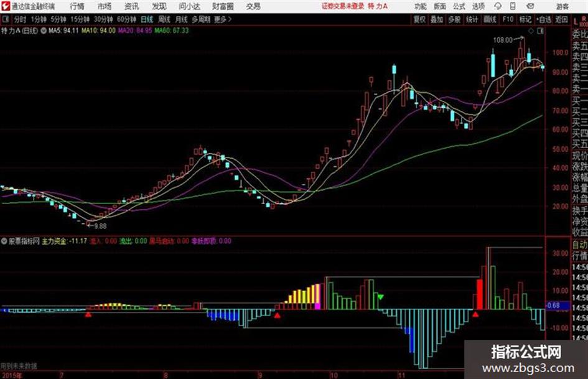This screenshot has width=588, height=379.
Task: Click the 主力资金 -11.17 value
Action: coord(64,241)
